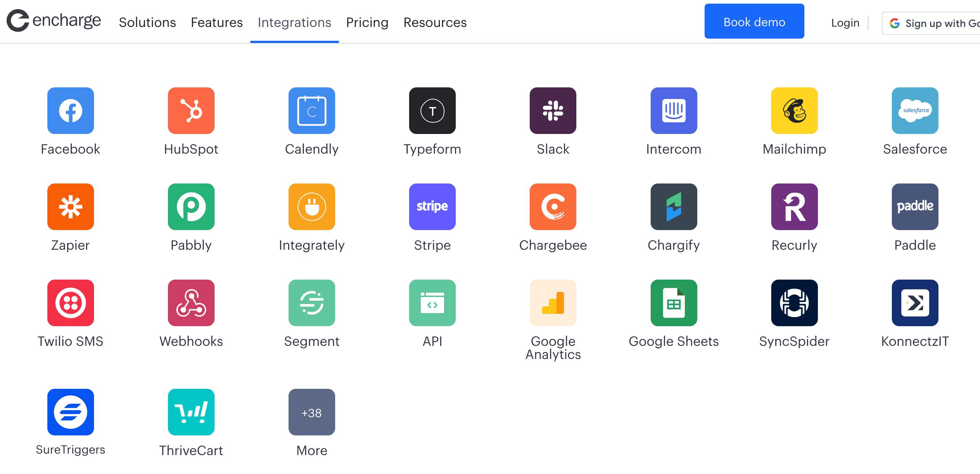This screenshot has width=980, height=474.
Task: Open the ThriveCart integration icon
Action: coord(191,412)
